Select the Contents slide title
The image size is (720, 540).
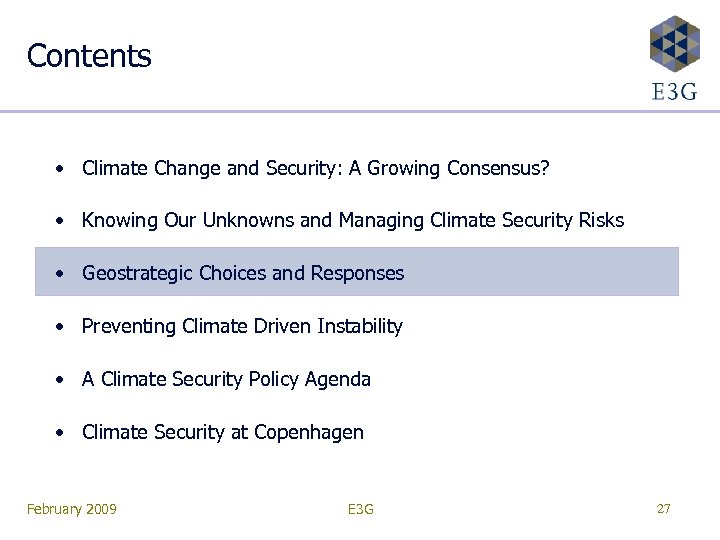(89, 56)
